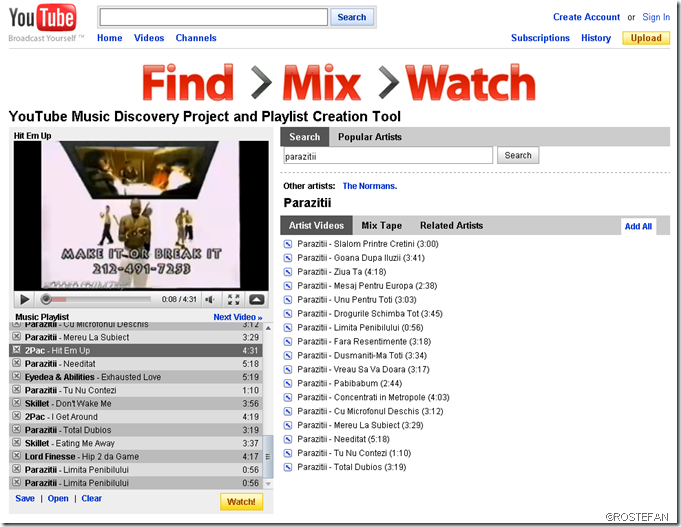Add Concentrati in Metropole via its icon
The height and width of the screenshot is (527, 681).
(288, 398)
